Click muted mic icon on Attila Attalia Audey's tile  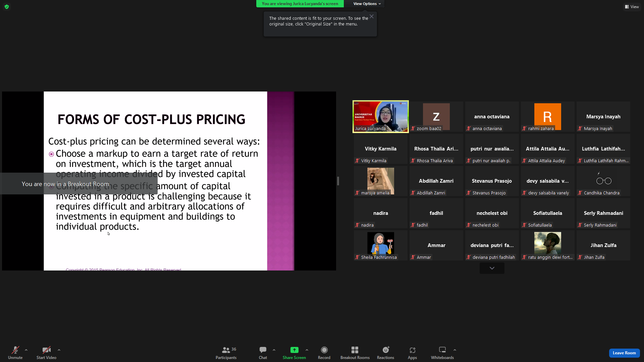[x=525, y=161]
